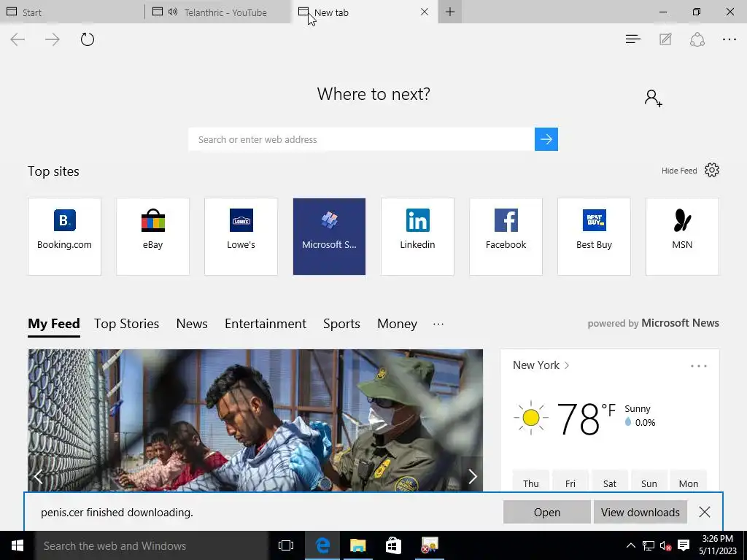Click the View downloads button

tap(640, 512)
